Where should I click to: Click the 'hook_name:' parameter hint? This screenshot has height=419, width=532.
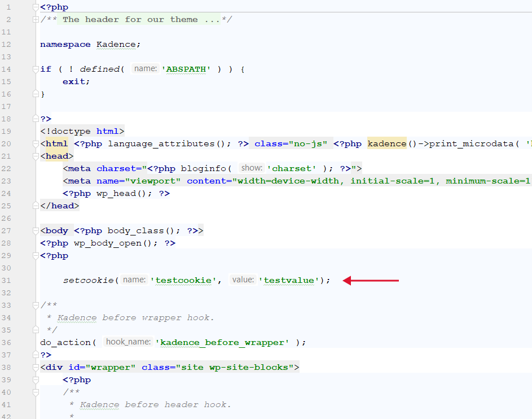[128, 342]
